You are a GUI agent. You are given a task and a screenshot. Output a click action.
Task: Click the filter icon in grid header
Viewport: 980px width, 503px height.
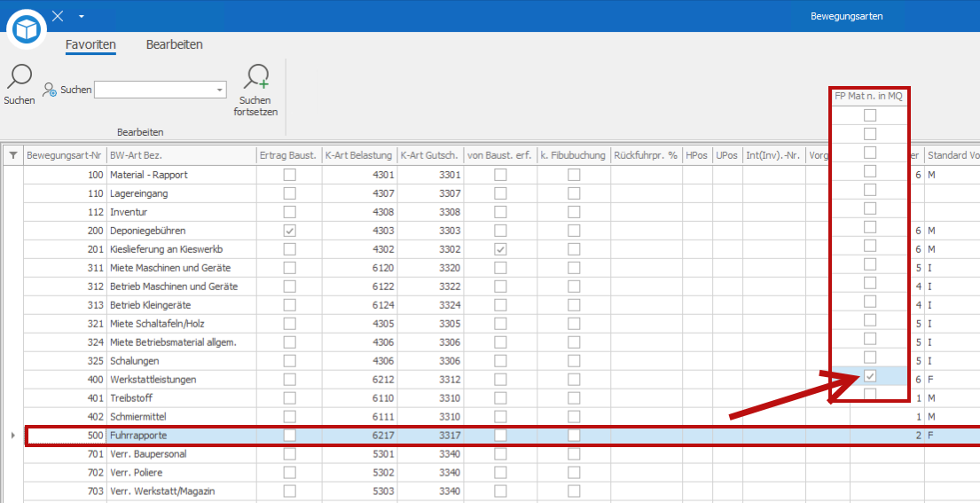[12, 155]
